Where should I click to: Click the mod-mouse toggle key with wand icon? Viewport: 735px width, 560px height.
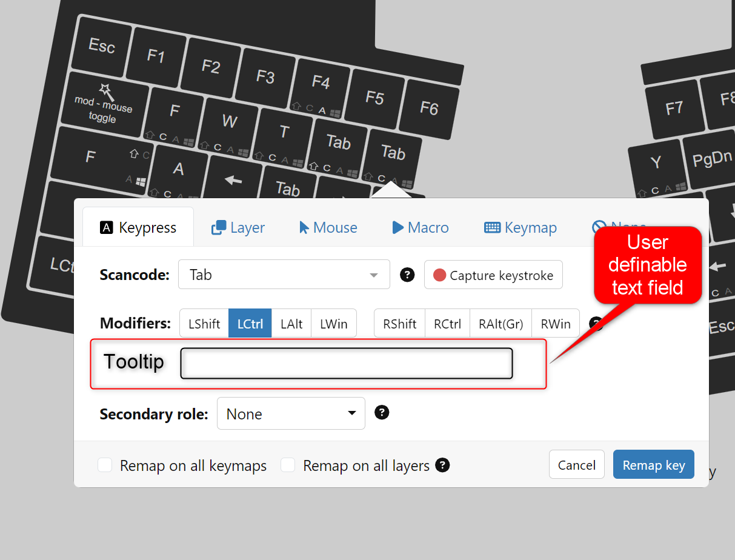[104, 104]
